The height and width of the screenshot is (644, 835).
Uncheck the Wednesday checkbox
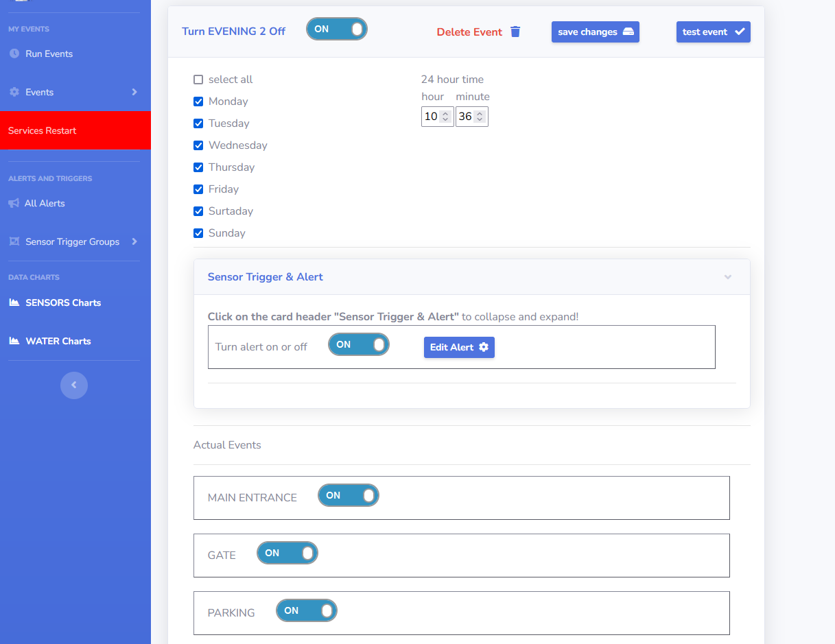coord(198,145)
